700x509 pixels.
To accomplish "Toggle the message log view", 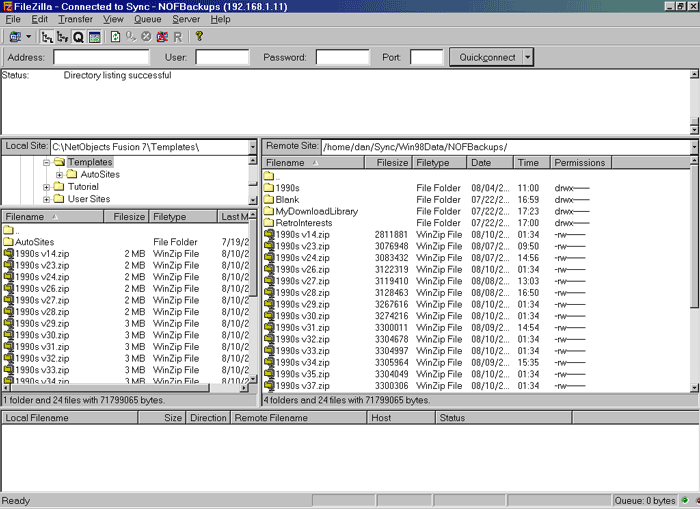I will pyautogui.click(x=94, y=37).
